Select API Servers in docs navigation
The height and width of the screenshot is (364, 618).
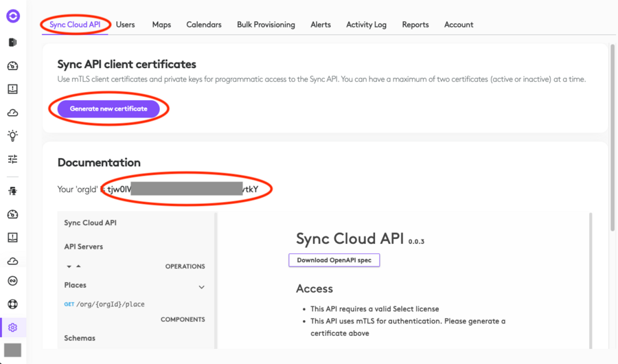(x=84, y=247)
